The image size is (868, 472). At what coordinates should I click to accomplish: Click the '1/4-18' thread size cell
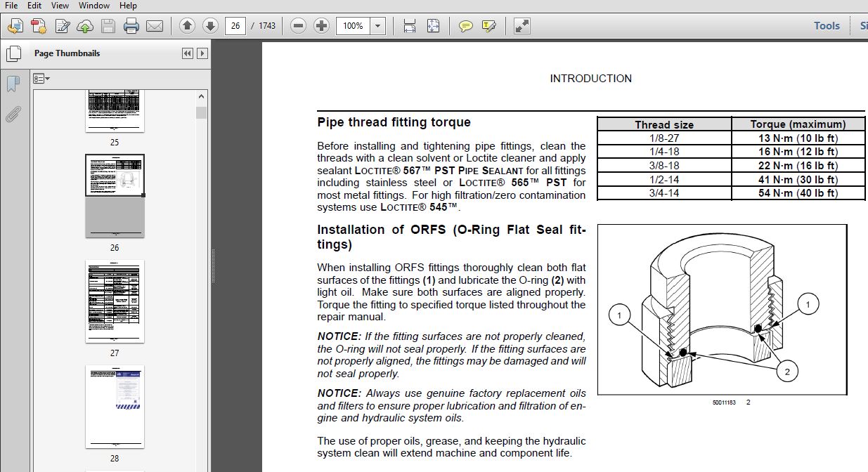[664, 152]
